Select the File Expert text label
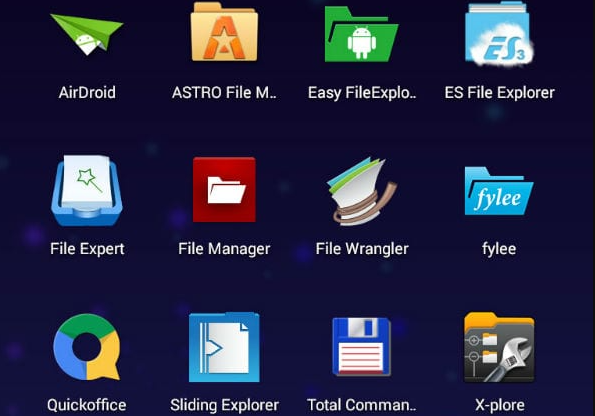The width and height of the screenshot is (595, 416). point(87,249)
